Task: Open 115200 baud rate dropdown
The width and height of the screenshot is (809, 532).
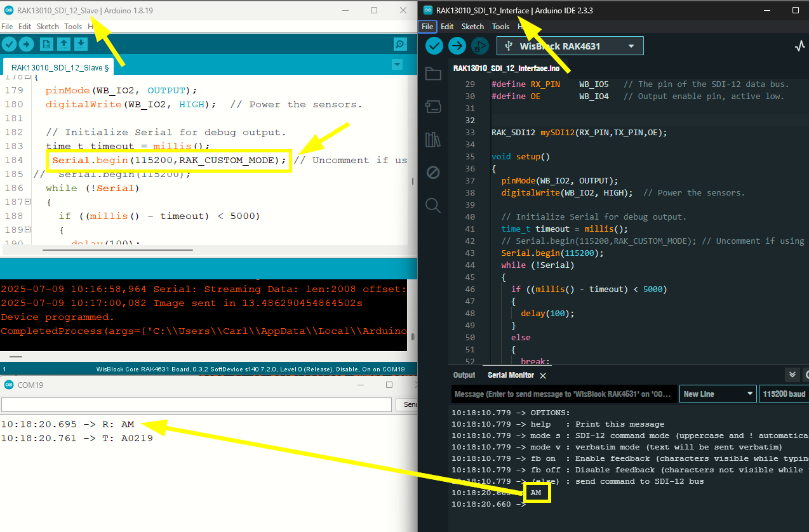Action: pyautogui.click(x=784, y=394)
